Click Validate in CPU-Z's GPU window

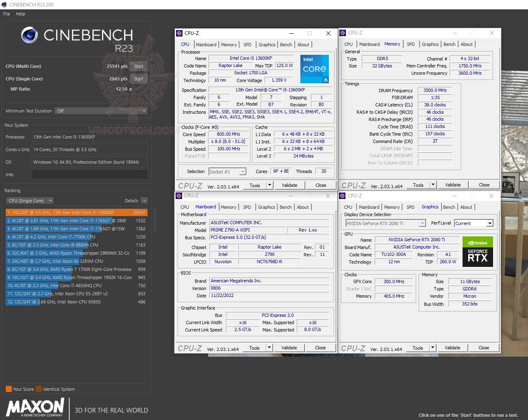point(452,348)
